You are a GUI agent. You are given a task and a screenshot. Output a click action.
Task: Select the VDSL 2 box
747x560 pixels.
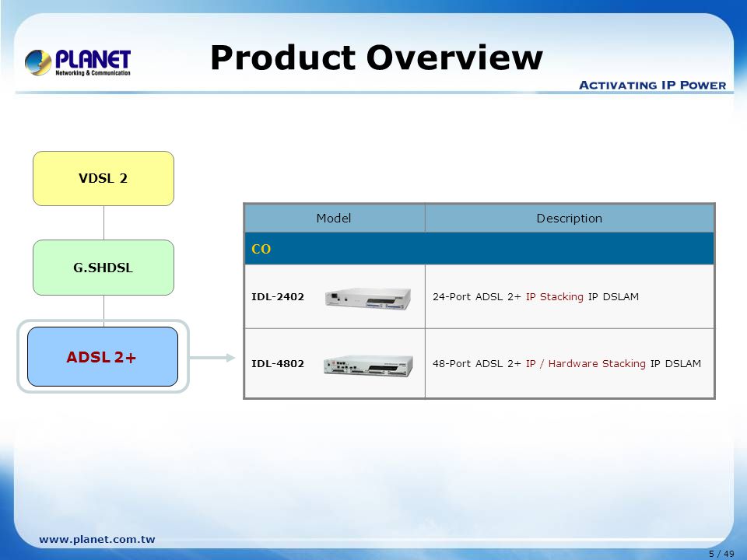[103, 179]
